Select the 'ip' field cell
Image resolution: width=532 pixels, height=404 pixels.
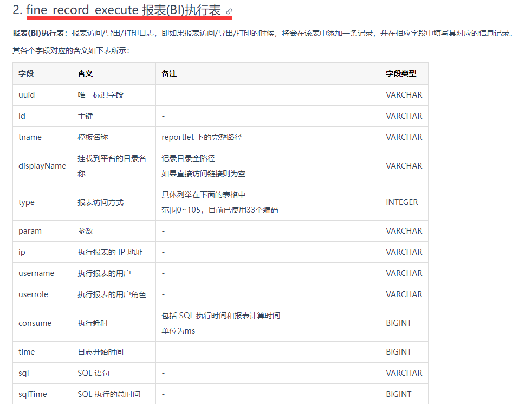(42, 252)
